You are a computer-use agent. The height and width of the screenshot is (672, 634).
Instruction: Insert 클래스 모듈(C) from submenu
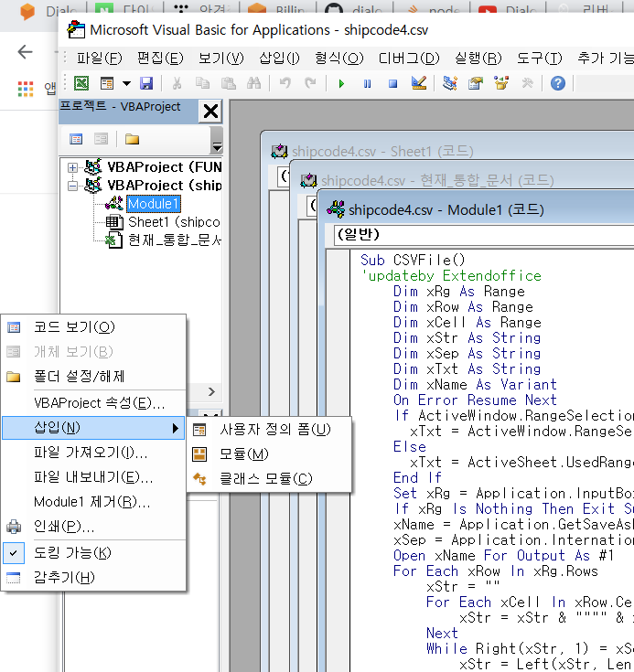point(269,479)
